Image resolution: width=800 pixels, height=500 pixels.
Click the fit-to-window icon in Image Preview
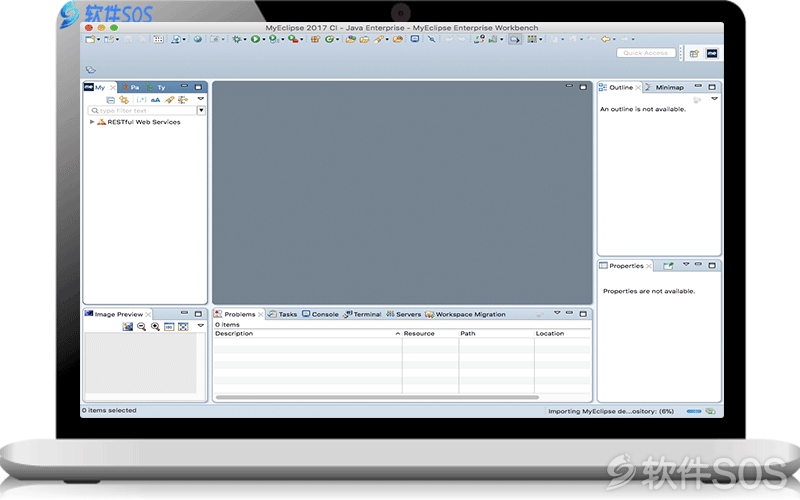click(183, 327)
